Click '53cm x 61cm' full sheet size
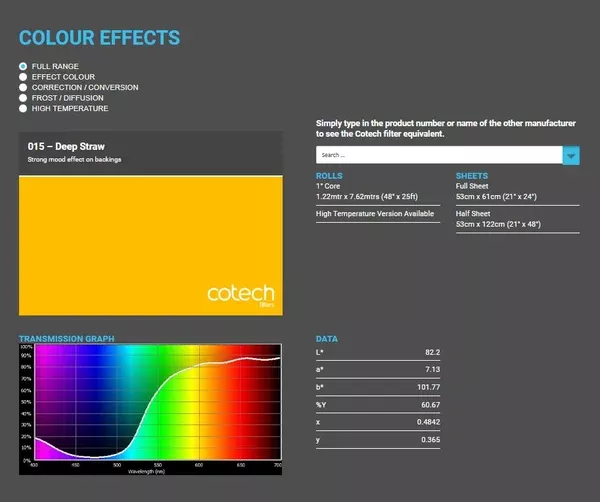The image size is (600, 502). point(496,197)
